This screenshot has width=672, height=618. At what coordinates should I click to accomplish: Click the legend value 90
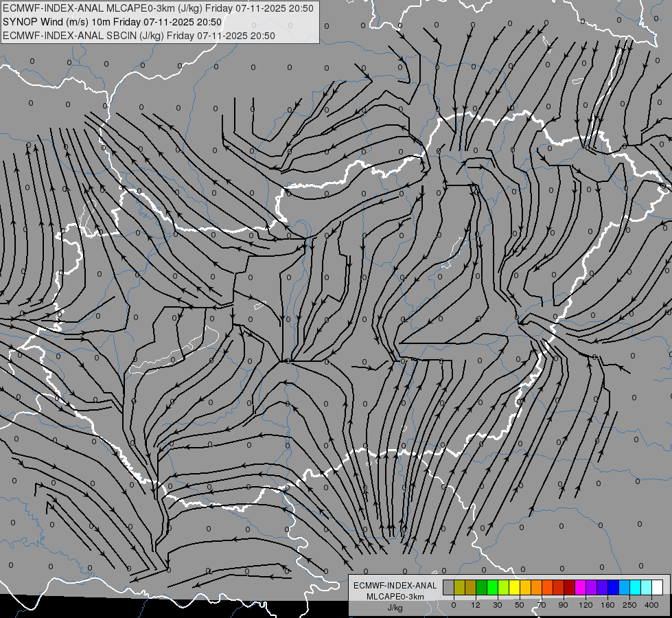pyautogui.click(x=563, y=605)
